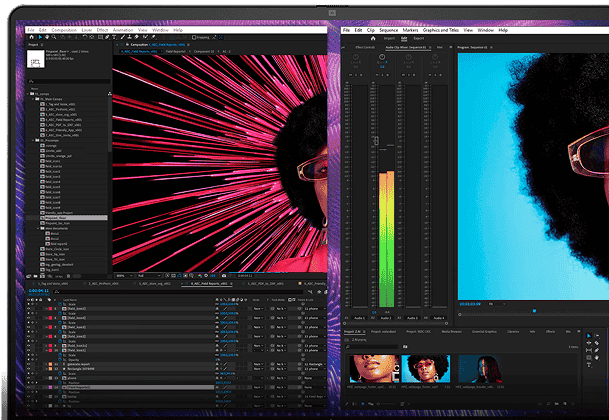
Task: Click Audio 2 volume fader handle
Action: (376, 141)
